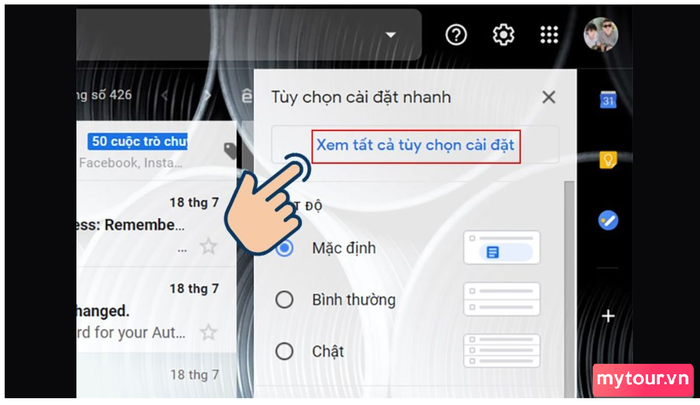
Task: Expand the search options dropdown arrow
Action: tap(391, 35)
